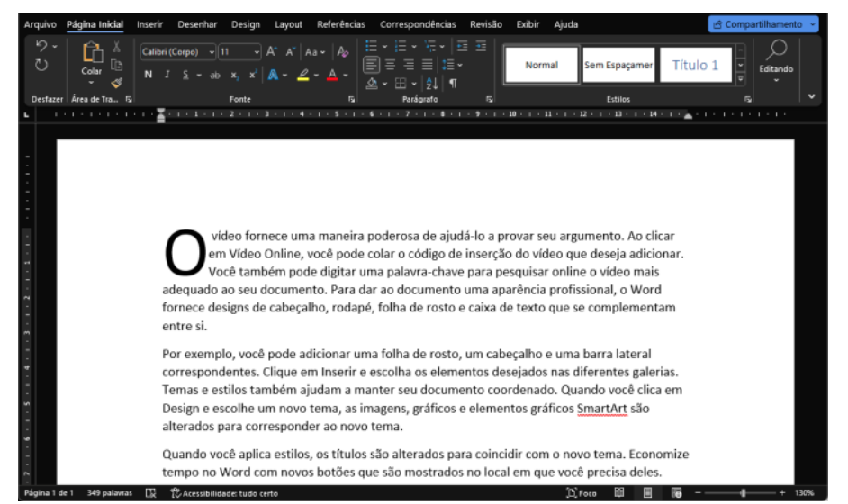Click the 349 palavras word count
The height and width of the screenshot is (504, 848).
(109, 493)
